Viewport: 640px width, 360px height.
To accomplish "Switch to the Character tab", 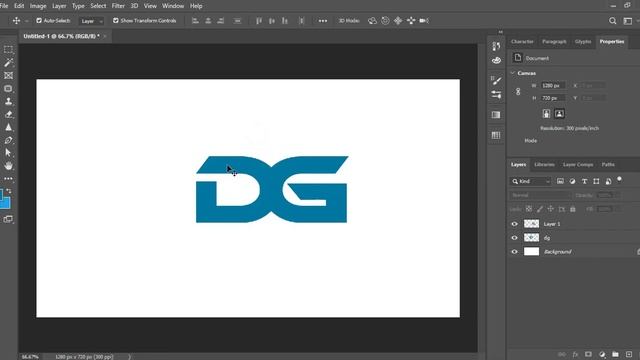I will (x=522, y=42).
